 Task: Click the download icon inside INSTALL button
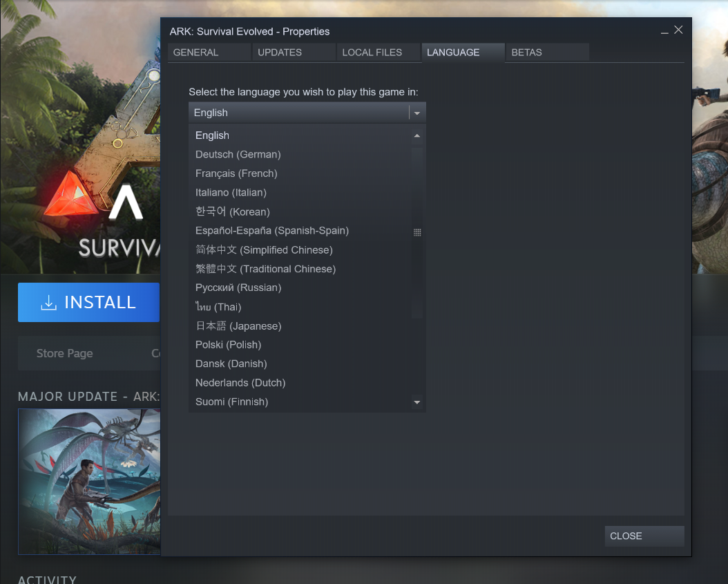click(x=49, y=302)
